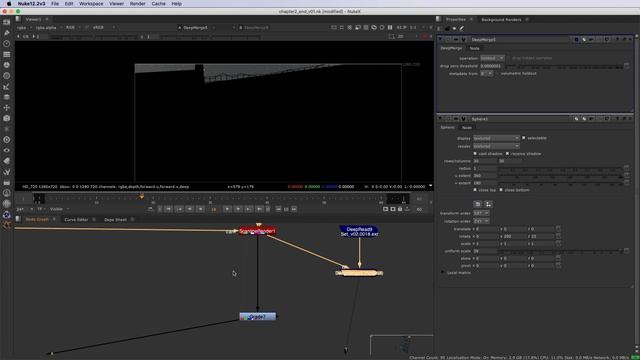Click the rotate y value field
The width and height of the screenshot is (640, 360).
514,236
